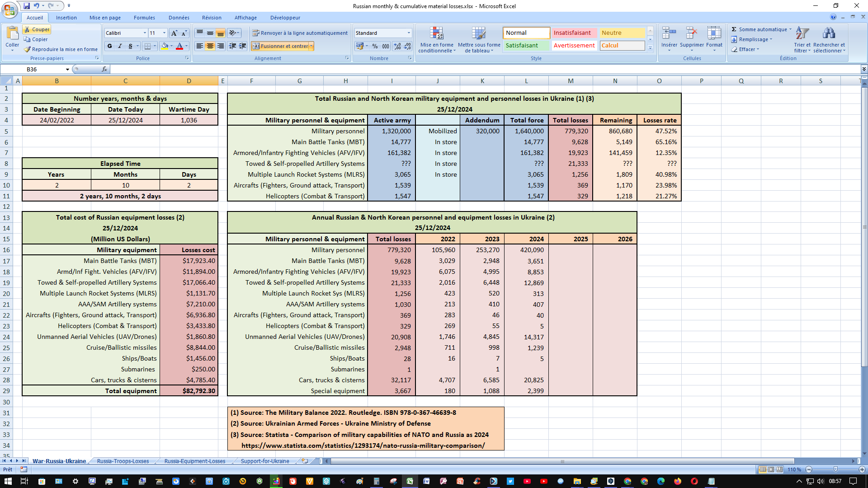Image resolution: width=868 pixels, height=488 pixels.
Task: Expand the formula bar
Action: pos(864,69)
